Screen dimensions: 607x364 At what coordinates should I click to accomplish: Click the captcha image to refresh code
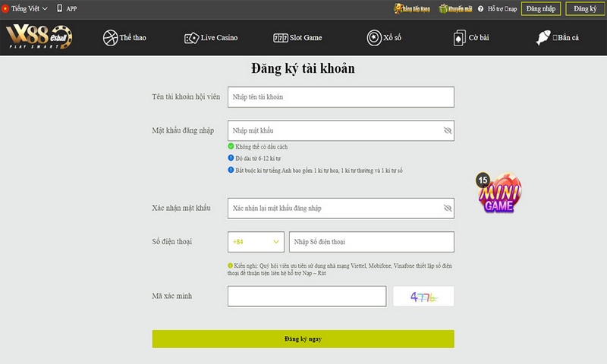point(423,297)
